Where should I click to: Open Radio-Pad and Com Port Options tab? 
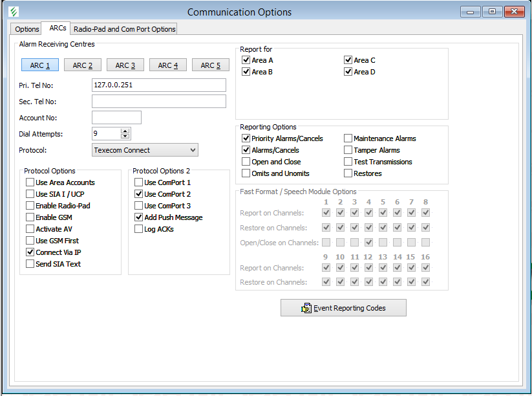(x=124, y=29)
